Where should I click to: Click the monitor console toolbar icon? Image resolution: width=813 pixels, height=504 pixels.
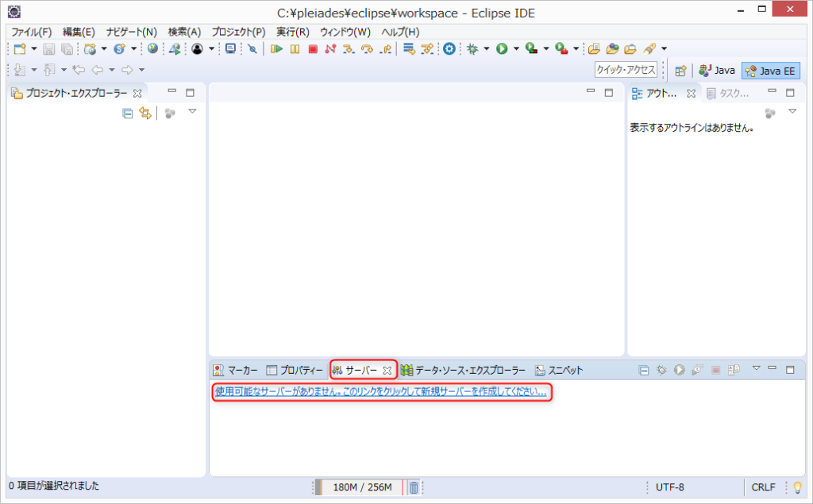pyautogui.click(x=230, y=48)
